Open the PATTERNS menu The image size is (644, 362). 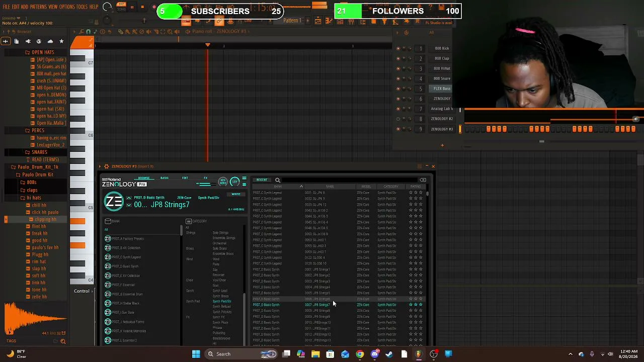pyautogui.click(x=38, y=7)
